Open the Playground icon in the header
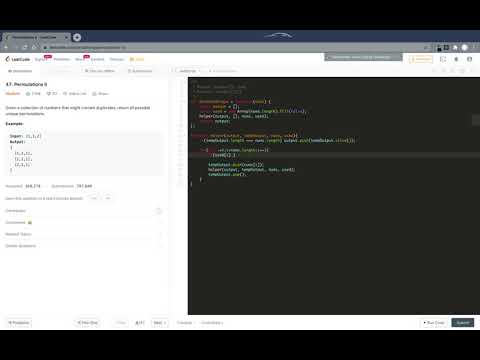Image resolution: width=480 pixels, height=360 pixels. (x=443, y=59)
